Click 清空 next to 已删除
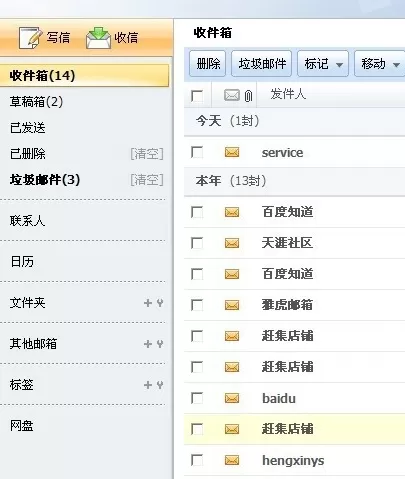 pos(147,154)
